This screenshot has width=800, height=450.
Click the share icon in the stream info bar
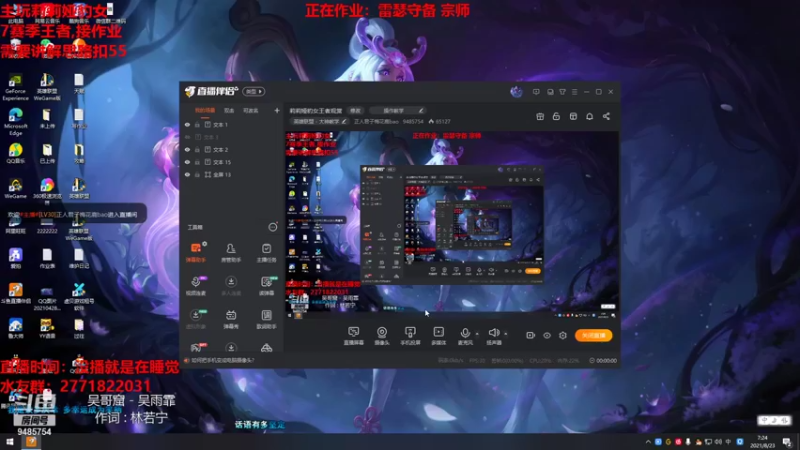pyautogui.click(x=606, y=116)
